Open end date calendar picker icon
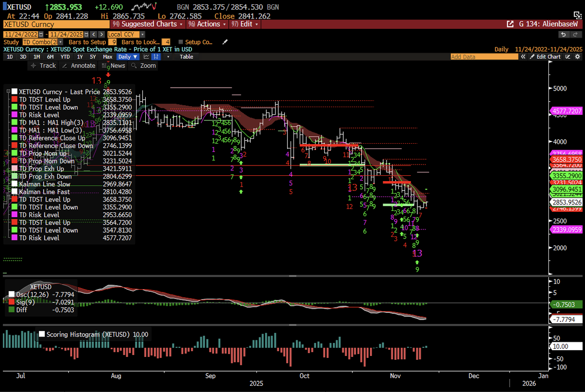The image size is (585, 392). [x=86, y=35]
